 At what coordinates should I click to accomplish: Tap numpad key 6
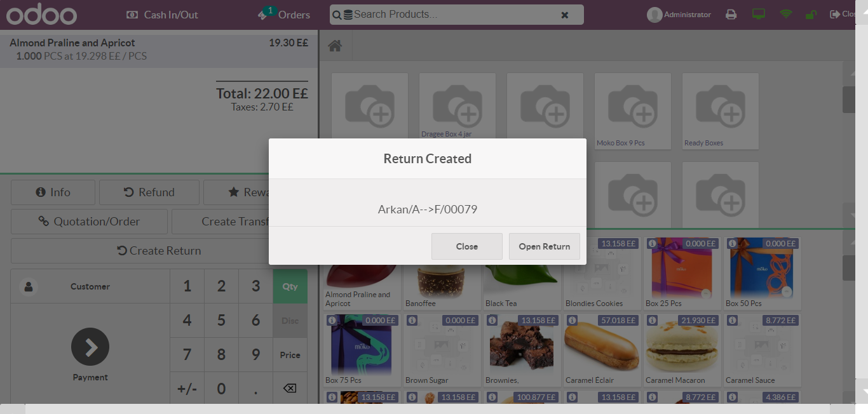pyautogui.click(x=256, y=321)
